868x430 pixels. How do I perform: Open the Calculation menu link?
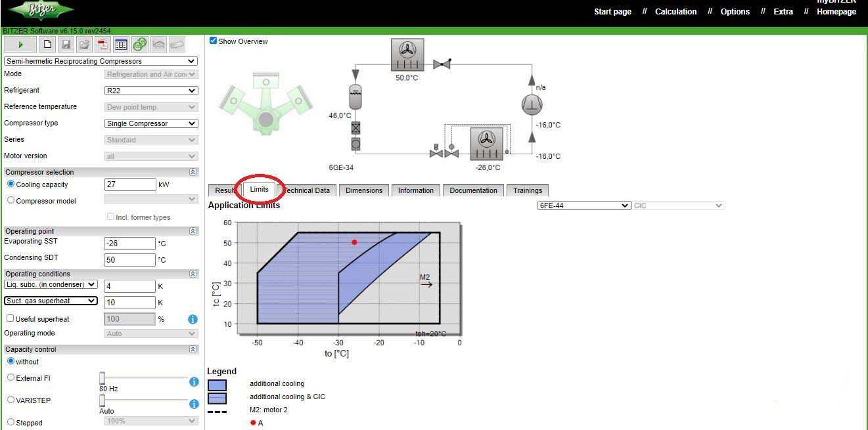pyautogui.click(x=675, y=11)
